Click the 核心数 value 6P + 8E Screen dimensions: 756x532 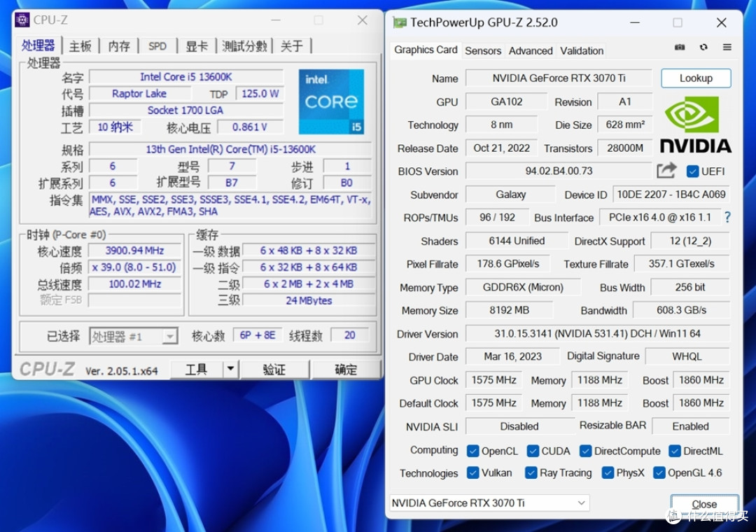pos(258,335)
